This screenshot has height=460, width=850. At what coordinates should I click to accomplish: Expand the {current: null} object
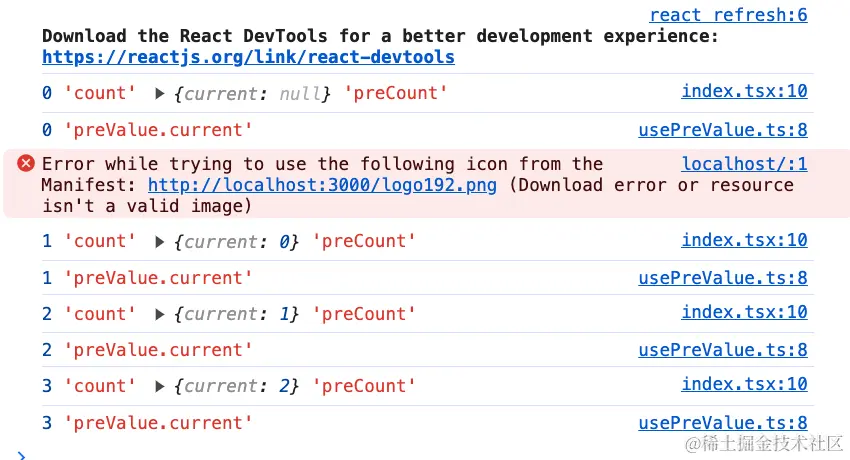coord(160,93)
